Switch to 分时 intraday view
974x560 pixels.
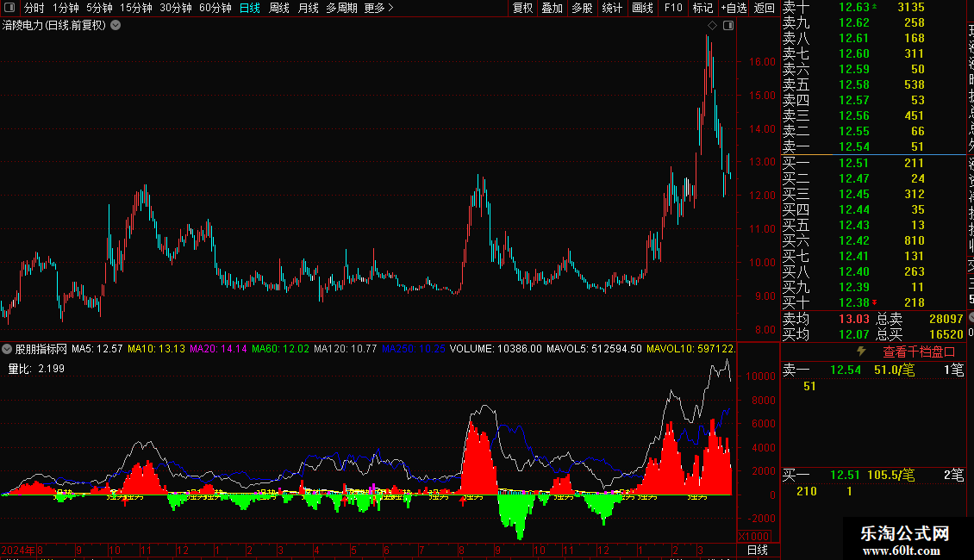pyautogui.click(x=34, y=8)
